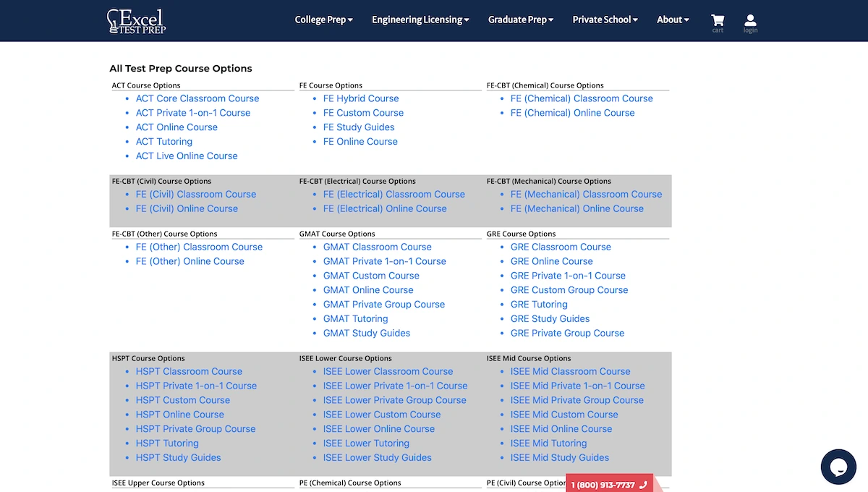
Task: Open the shopping cart icon
Action: tap(718, 22)
